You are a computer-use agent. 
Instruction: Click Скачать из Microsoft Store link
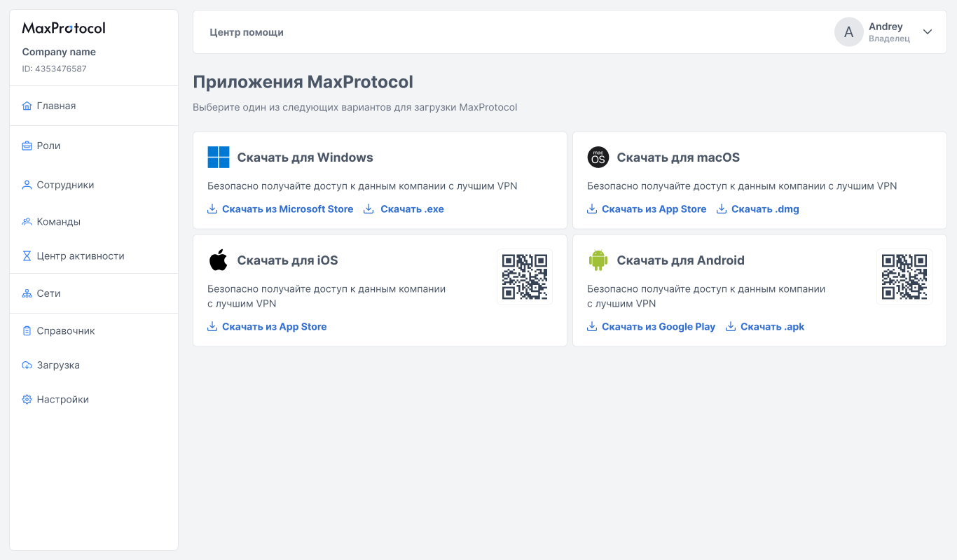point(288,209)
